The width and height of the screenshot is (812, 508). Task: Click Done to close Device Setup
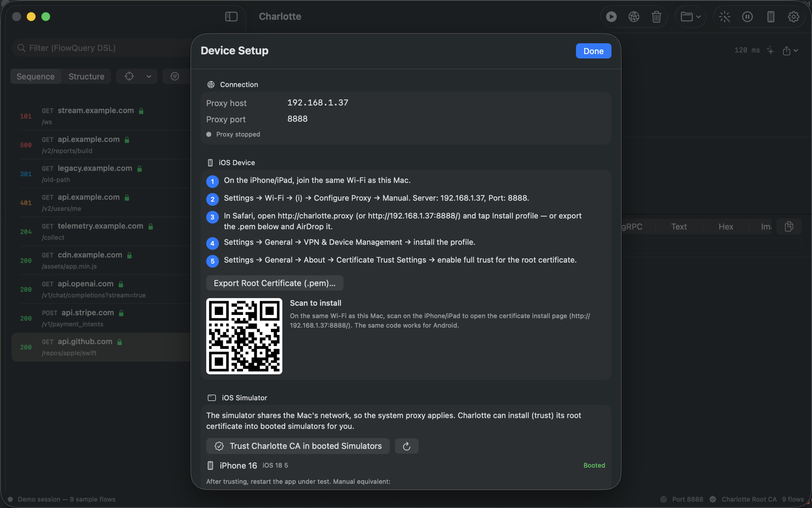click(x=593, y=51)
